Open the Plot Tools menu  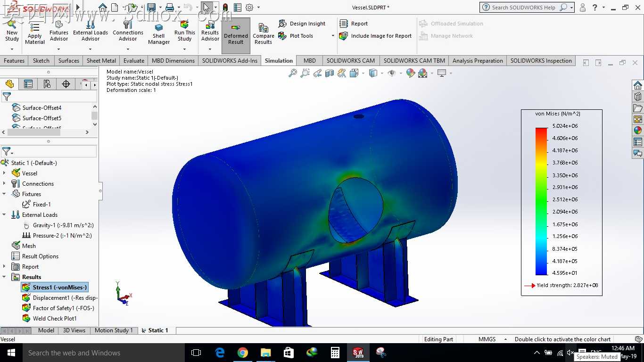tap(306, 36)
